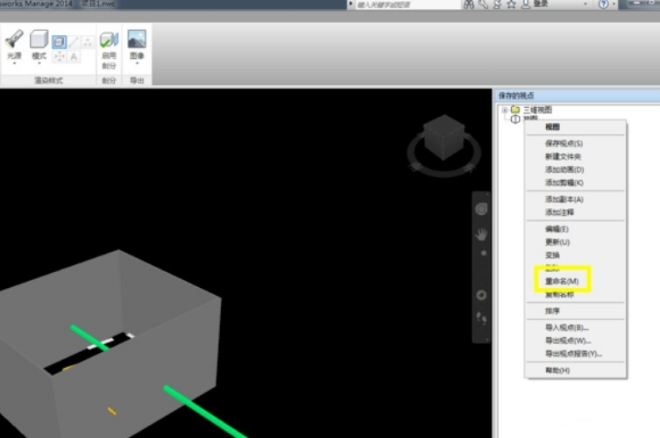Select the orbit tool in navigation bar
Image resolution: width=660 pixels, height=438 pixels.
tap(482, 295)
